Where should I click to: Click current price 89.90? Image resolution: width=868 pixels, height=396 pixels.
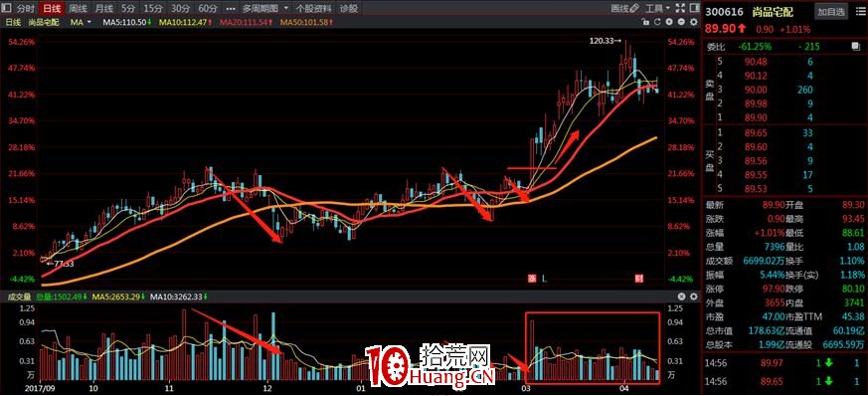tap(720, 29)
